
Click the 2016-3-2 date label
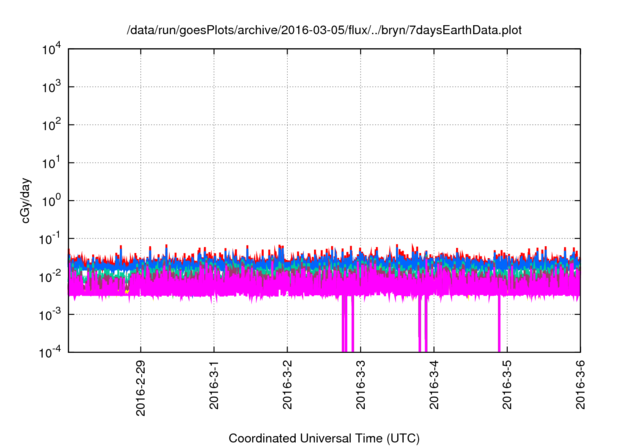tap(287, 384)
